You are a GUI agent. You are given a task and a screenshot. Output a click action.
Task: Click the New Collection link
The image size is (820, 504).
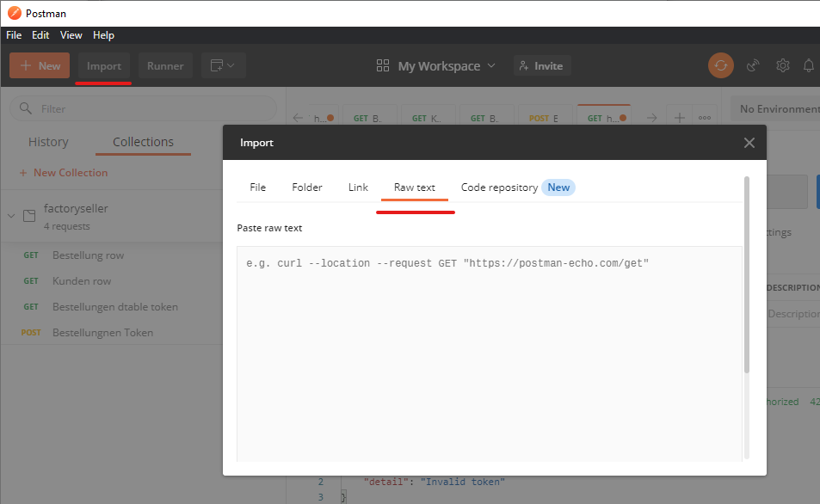[64, 173]
